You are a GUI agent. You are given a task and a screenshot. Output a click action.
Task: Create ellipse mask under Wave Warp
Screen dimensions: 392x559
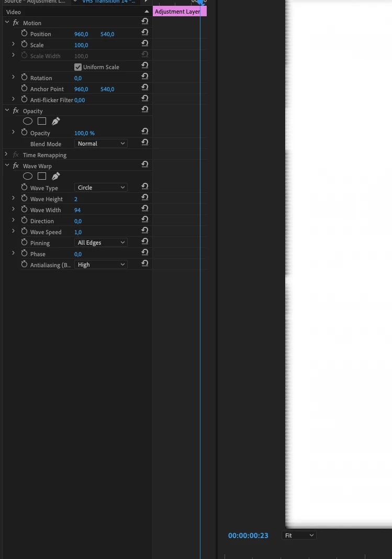click(x=28, y=176)
